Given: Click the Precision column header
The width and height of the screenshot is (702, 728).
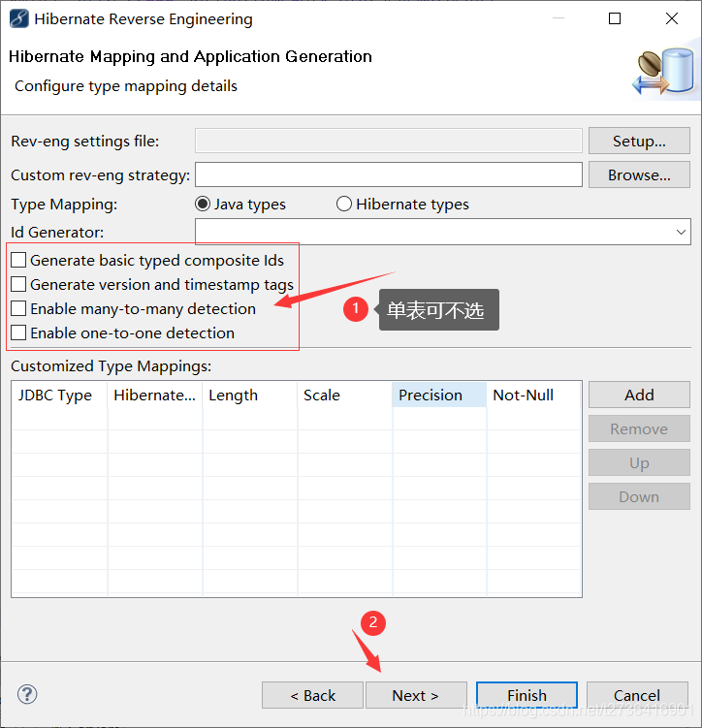Looking at the screenshot, I should pyautogui.click(x=439, y=396).
